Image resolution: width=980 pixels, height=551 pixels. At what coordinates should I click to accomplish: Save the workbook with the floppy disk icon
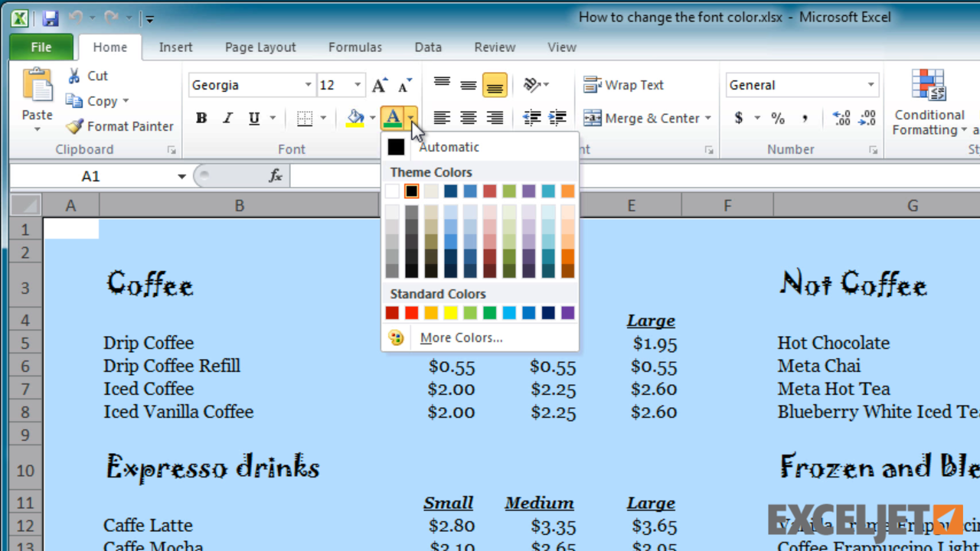(x=51, y=18)
